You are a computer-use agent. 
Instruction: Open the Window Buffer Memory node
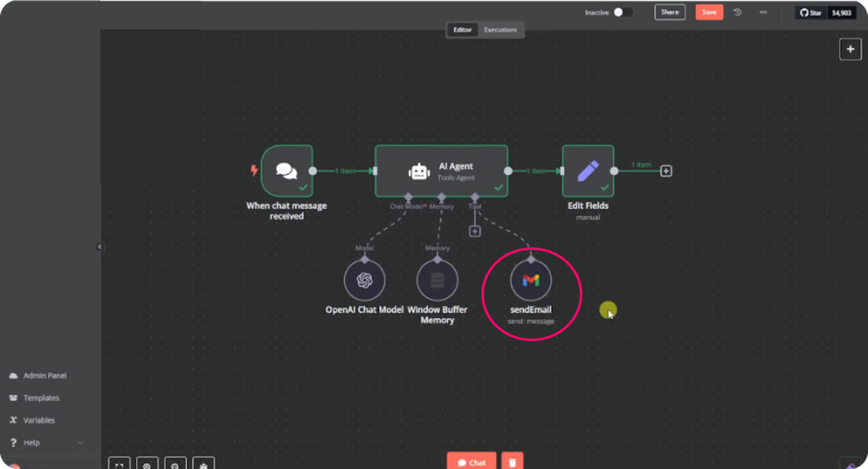(437, 280)
